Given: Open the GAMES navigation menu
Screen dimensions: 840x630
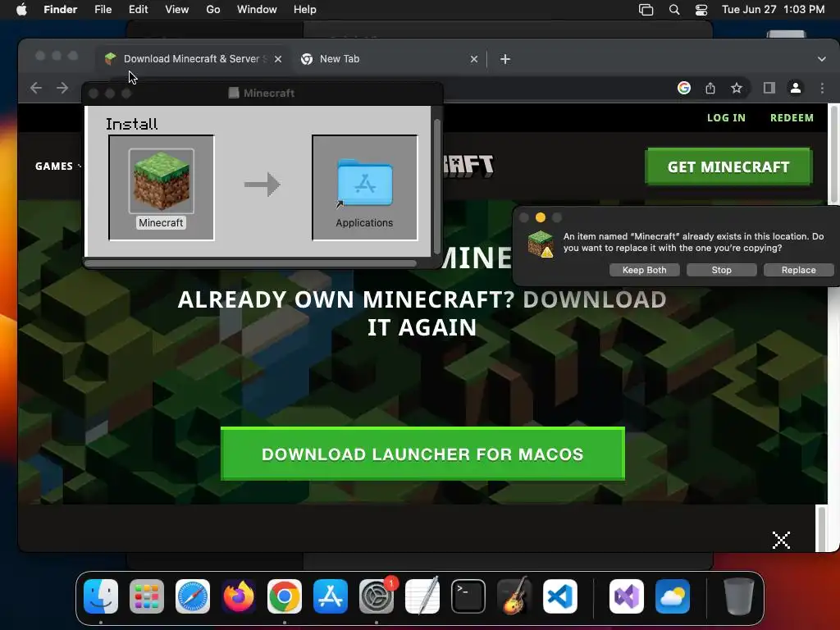Looking at the screenshot, I should (57, 166).
